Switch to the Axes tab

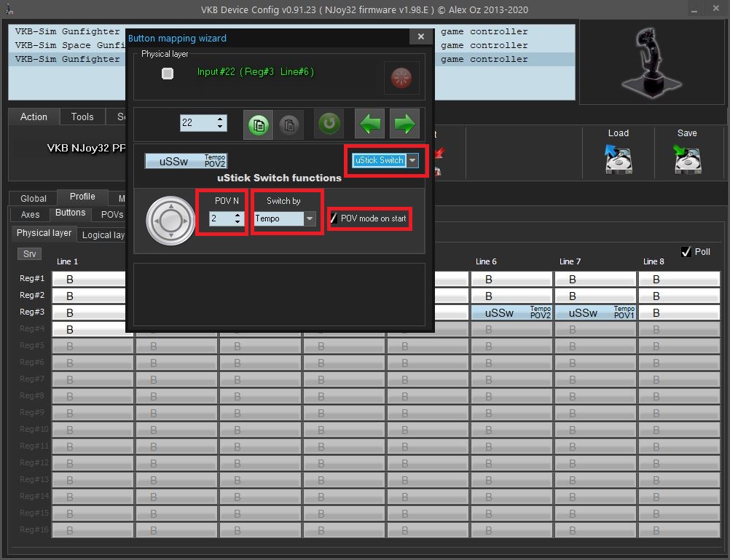[30, 214]
